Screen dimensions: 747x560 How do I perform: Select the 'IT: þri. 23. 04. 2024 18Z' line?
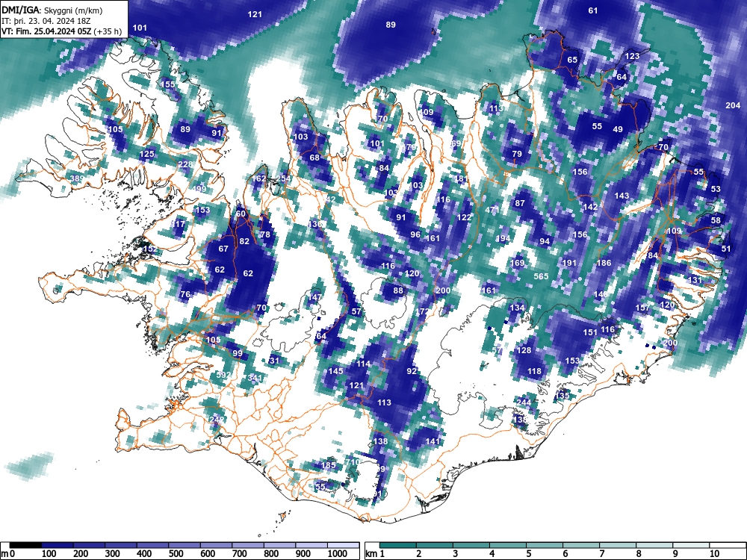pyautogui.click(x=45, y=21)
